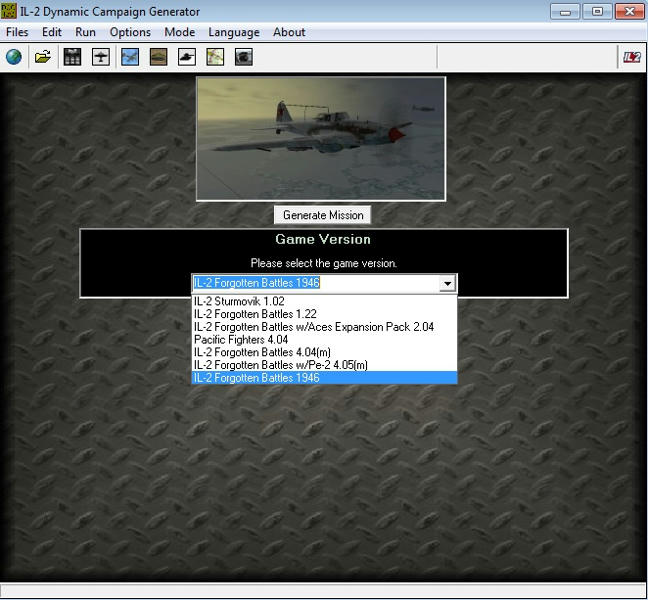Image resolution: width=648 pixels, height=600 pixels.
Task: Collapse the game version dropdown arrow
Action: [x=448, y=283]
